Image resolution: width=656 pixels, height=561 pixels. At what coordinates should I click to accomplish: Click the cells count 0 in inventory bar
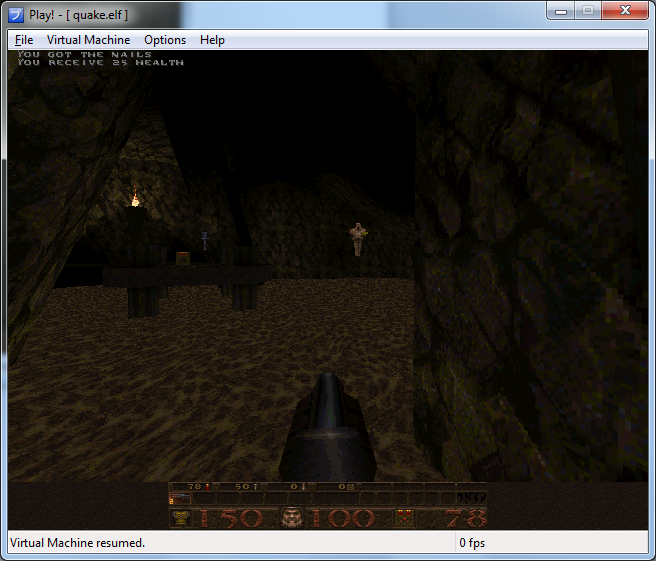tap(341, 487)
